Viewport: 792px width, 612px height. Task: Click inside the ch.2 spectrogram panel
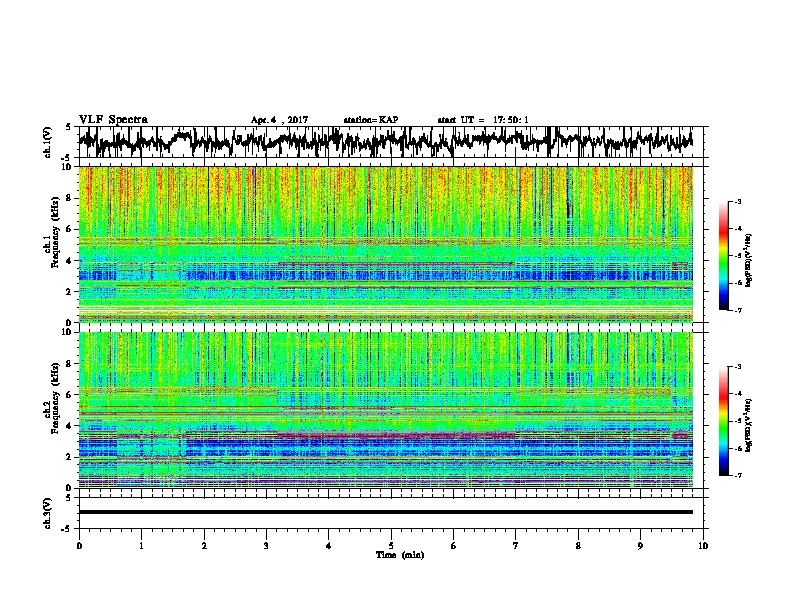(385, 410)
